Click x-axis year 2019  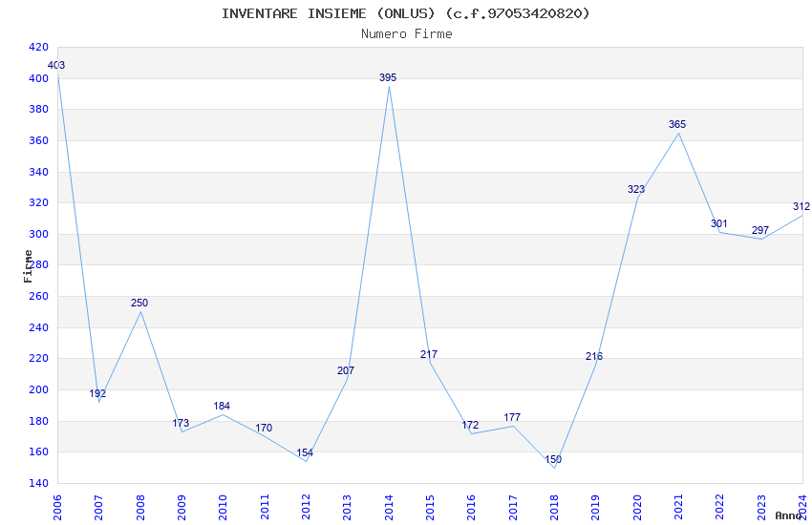pos(595,507)
